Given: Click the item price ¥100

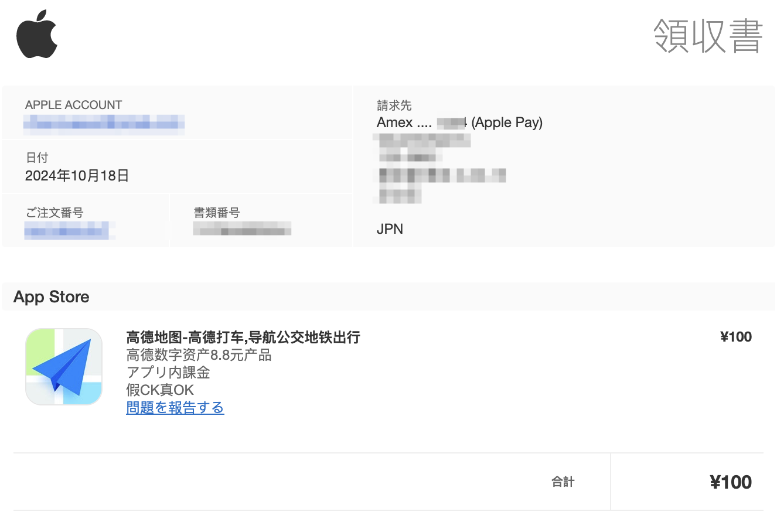Looking at the screenshot, I should 736,337.
